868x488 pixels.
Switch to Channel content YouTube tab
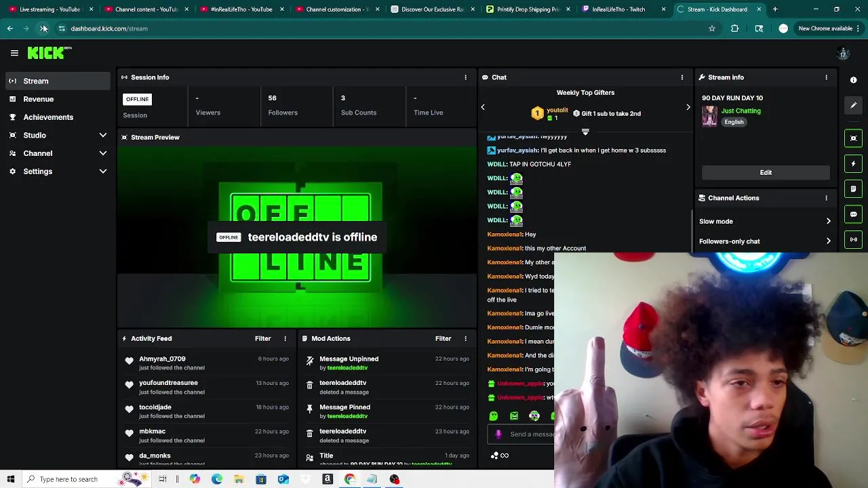click(146, 9)
